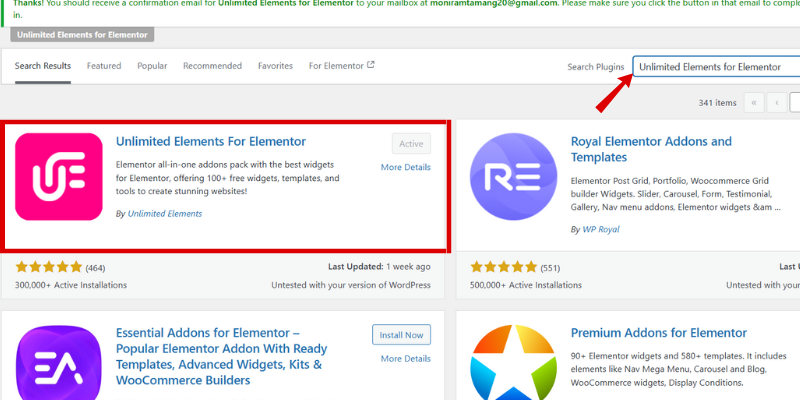This screenshot has width=800, height=400.
Task: Click the star rating for Royal Elementor Addons
Action: (503, 267)
